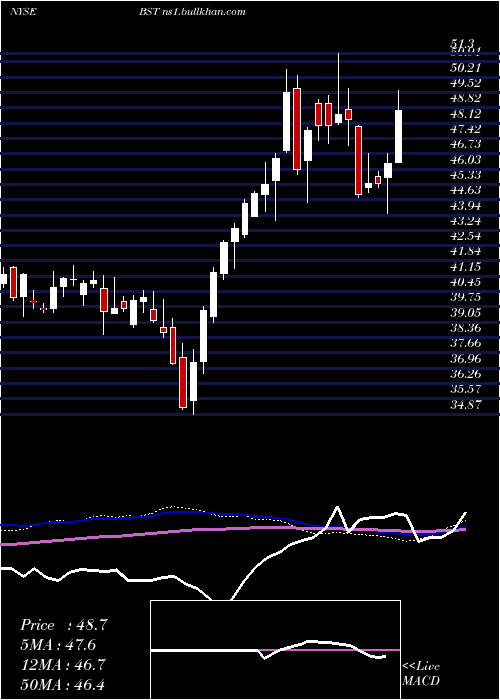Screen dimensions: 500x700
Task: Click the 43.94 price axis label
Action: click(466, 206)
